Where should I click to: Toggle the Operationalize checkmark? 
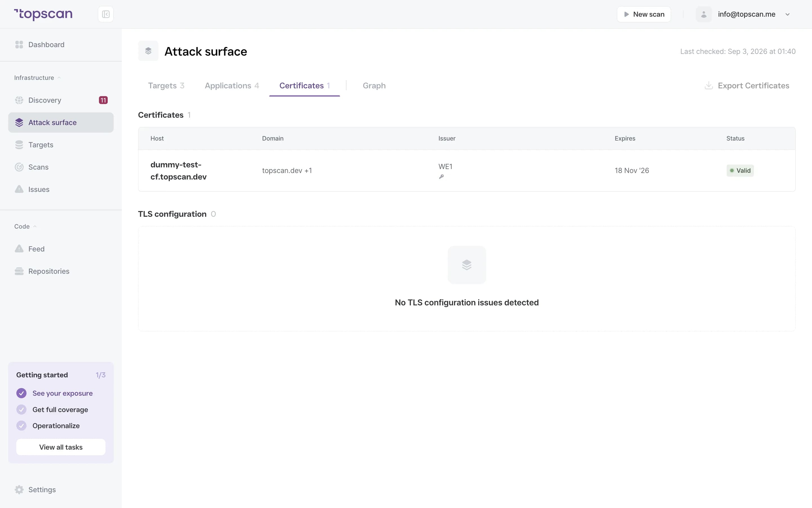coord(21,426)
